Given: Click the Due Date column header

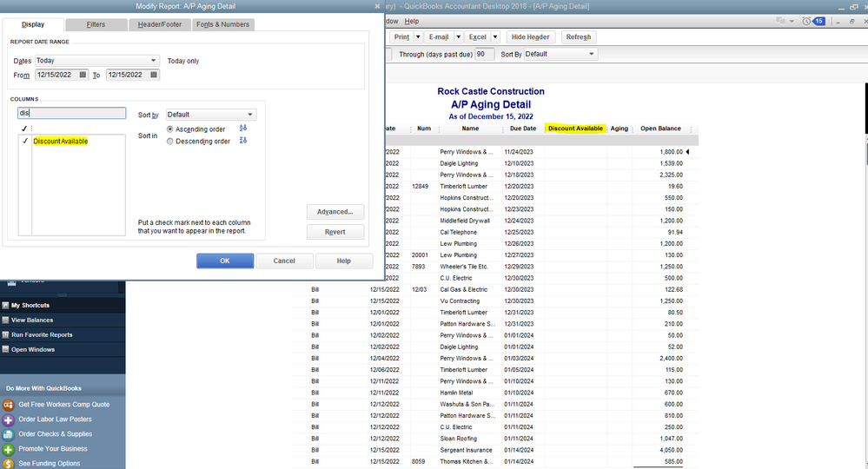Looking at the screenshot, I should pos(523,129).
